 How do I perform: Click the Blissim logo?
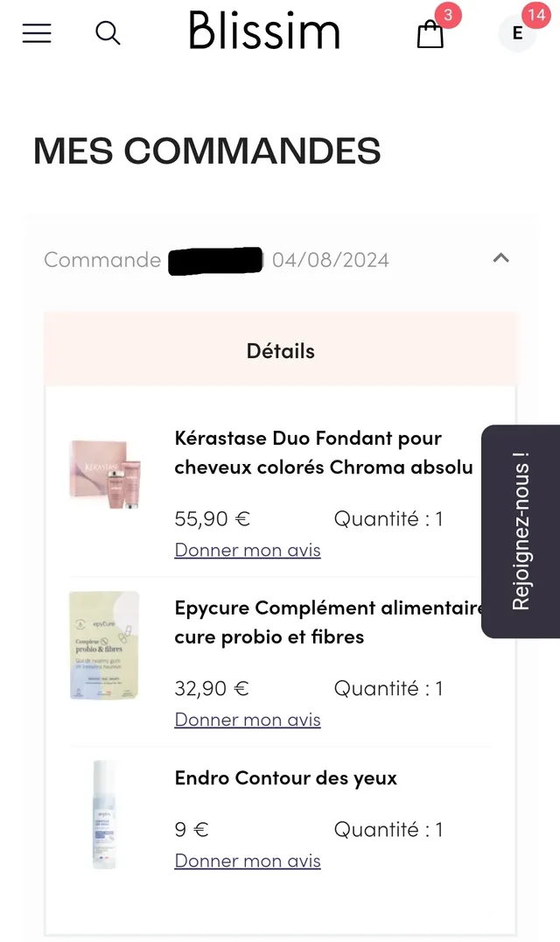pyautogui.click(x=264, y=32)
